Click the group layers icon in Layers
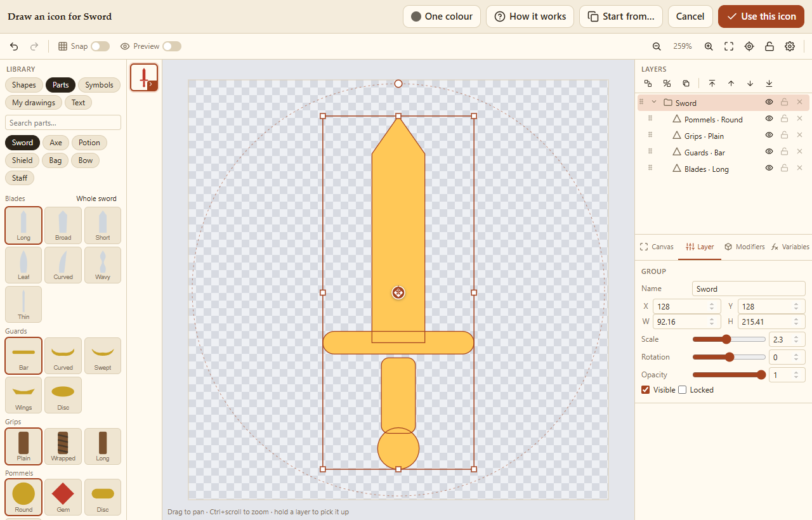This screenshot has width=812, height=520. tap(648, 83)
